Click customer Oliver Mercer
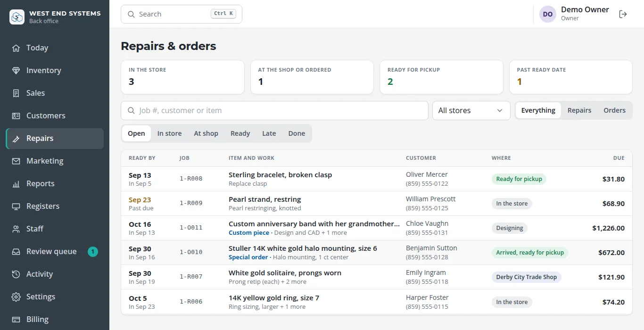Screen dimensions: 644x330 427,174
